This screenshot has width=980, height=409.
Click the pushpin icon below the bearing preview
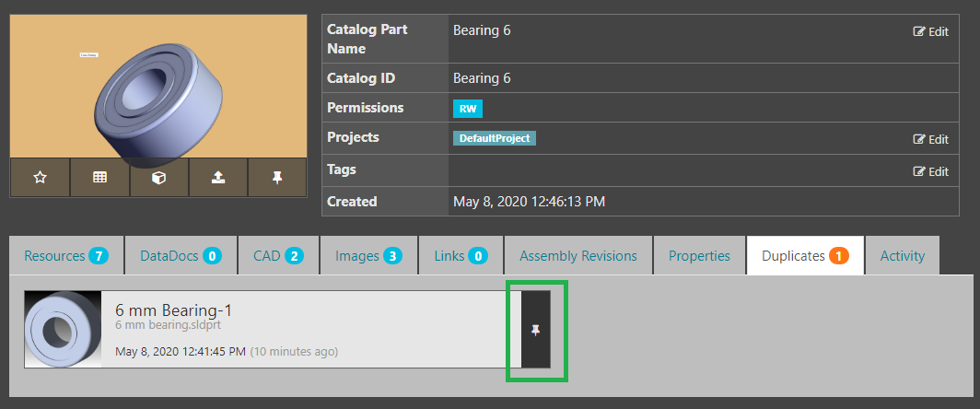click(277, 178)
